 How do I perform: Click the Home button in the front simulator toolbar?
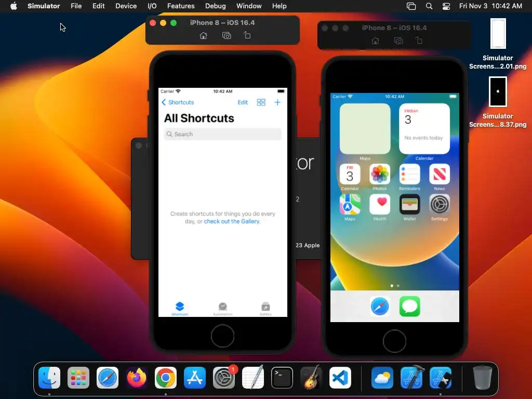203,36
